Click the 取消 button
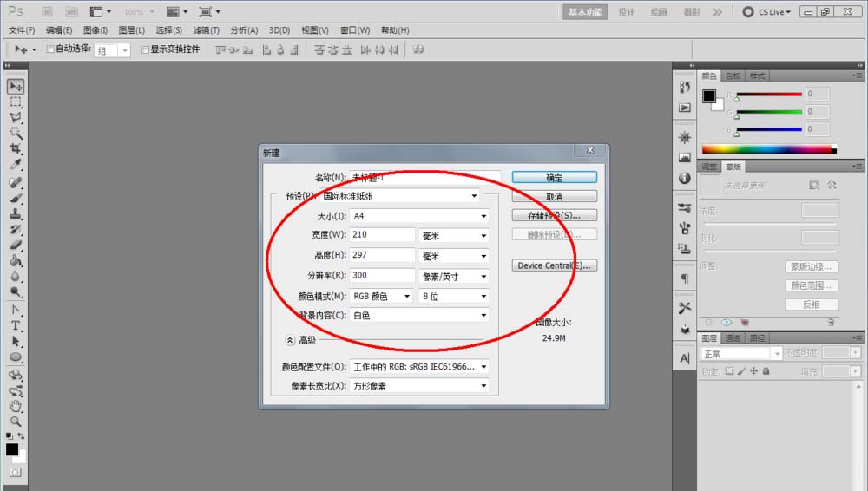Viewport: 868px width, 491px height. coord(554,197)
